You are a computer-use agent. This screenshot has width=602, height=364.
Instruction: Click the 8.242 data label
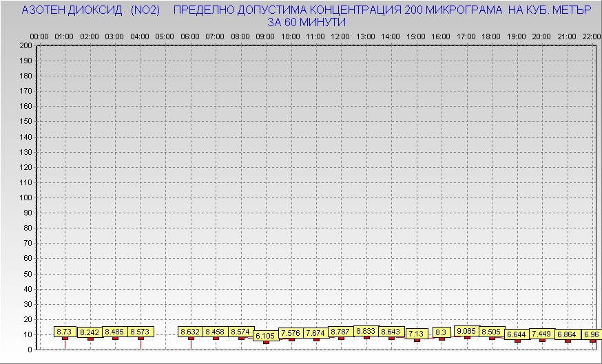(x=90, y=332)
